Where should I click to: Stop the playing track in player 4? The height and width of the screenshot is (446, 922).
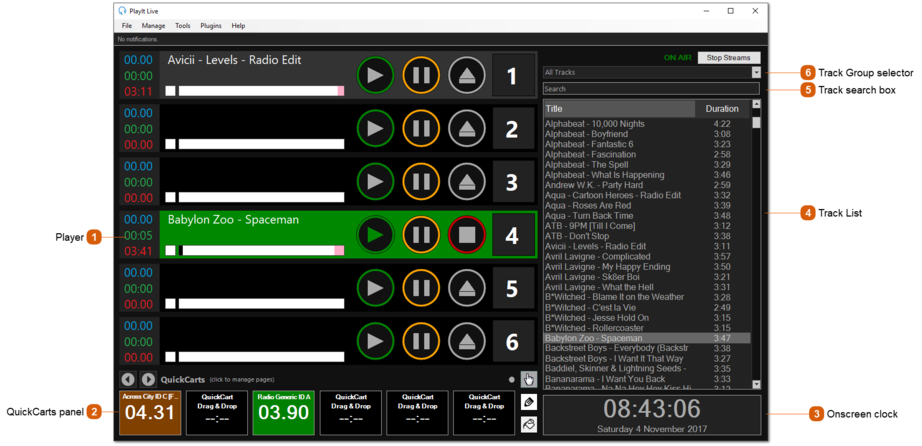pos(467,235)
